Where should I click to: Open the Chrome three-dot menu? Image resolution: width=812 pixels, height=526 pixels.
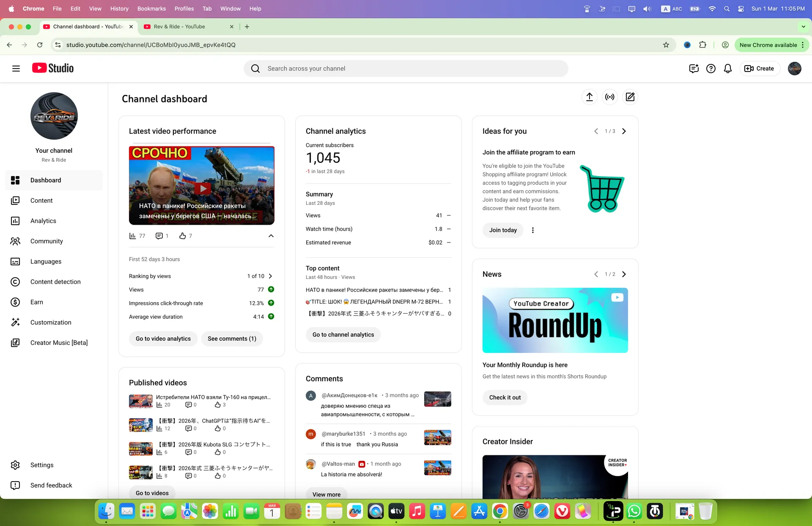[x=803, y=45]
